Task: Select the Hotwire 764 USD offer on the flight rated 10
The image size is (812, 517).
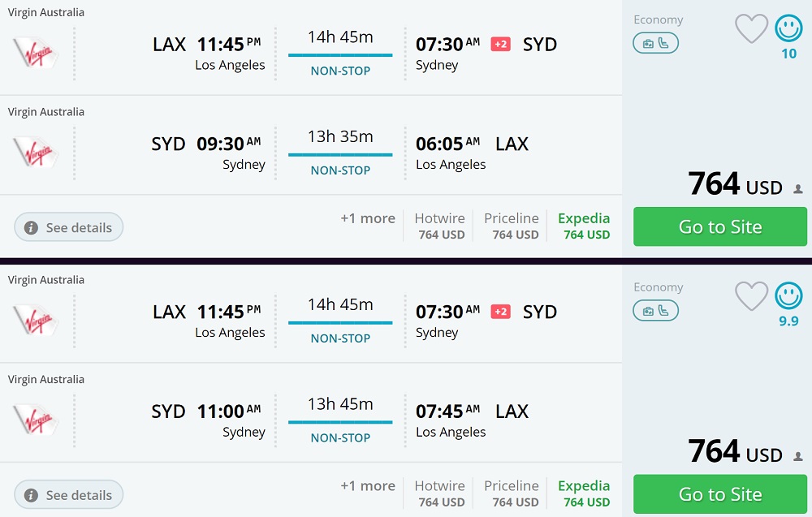Action: (x=440, y=226)
